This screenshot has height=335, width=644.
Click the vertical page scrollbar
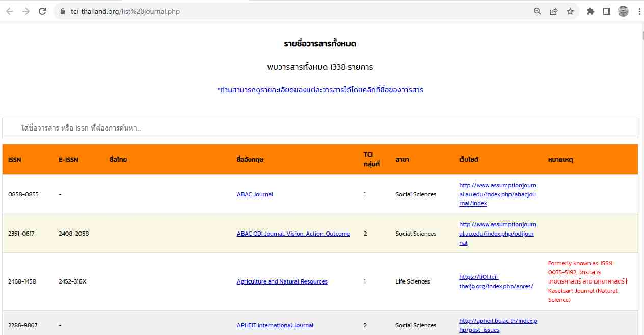tap(640, 35)
